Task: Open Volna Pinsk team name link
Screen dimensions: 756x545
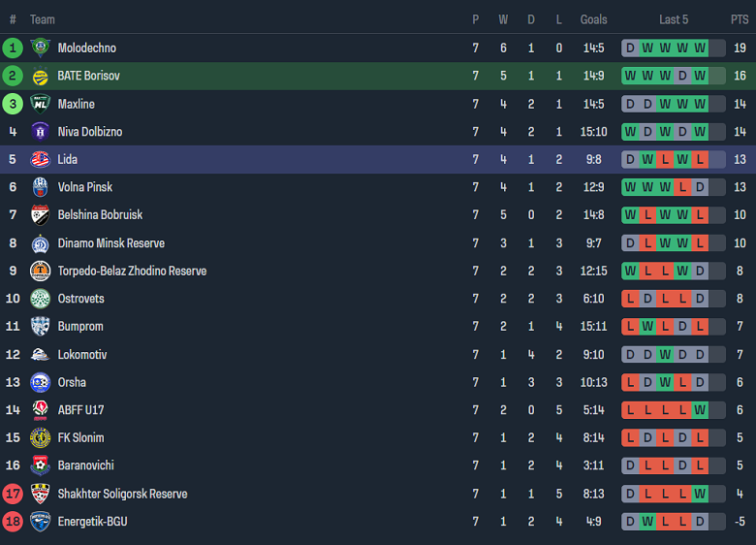Action: [x=85, y=187]
